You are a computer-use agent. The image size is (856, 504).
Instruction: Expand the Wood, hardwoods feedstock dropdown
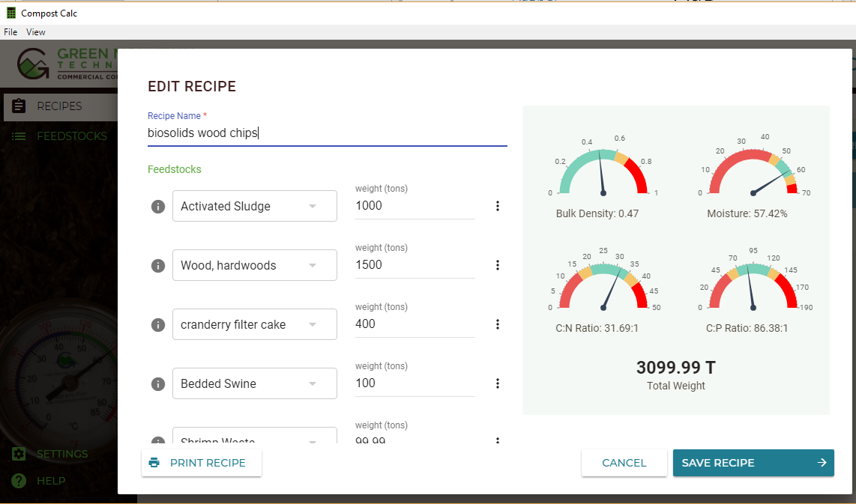click(x=254, y=265)
